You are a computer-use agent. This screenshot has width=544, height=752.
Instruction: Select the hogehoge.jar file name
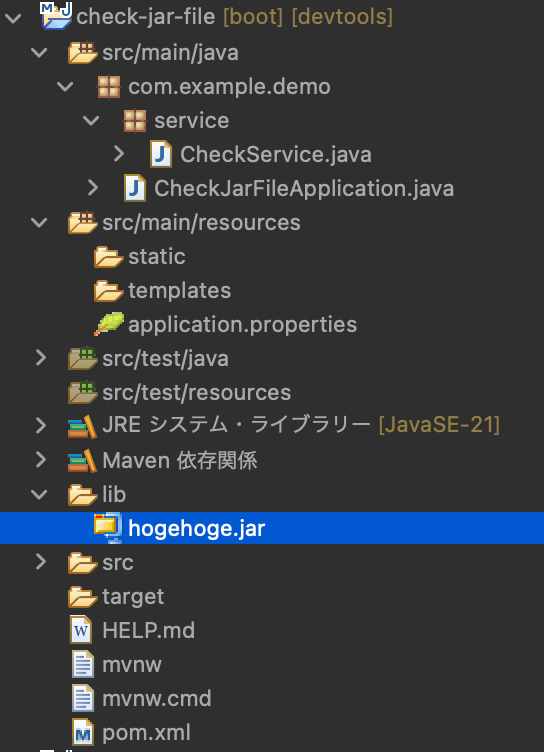coord(197,529)
